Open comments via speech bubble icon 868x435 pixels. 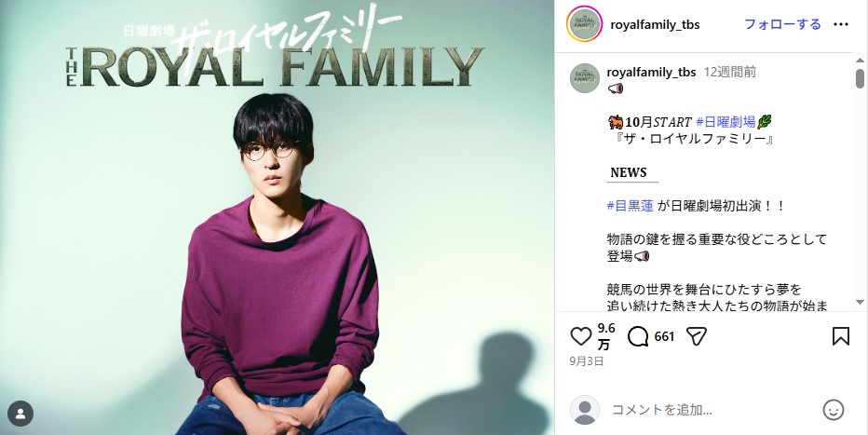pos(638,336)
